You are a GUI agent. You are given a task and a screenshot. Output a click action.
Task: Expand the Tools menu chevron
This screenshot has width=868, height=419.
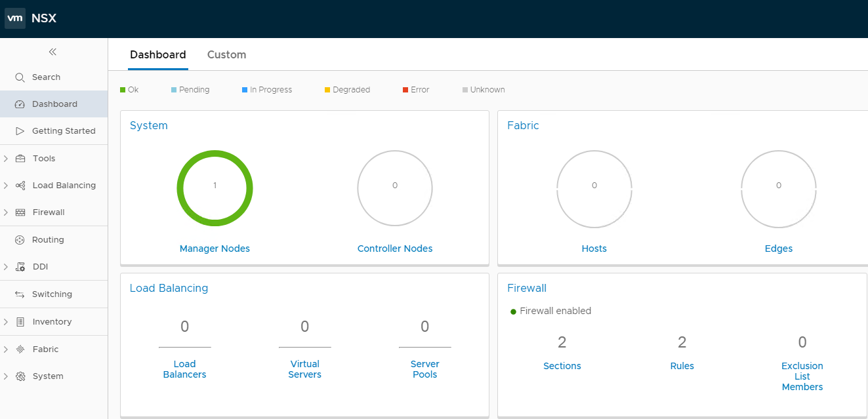[6, 159]
